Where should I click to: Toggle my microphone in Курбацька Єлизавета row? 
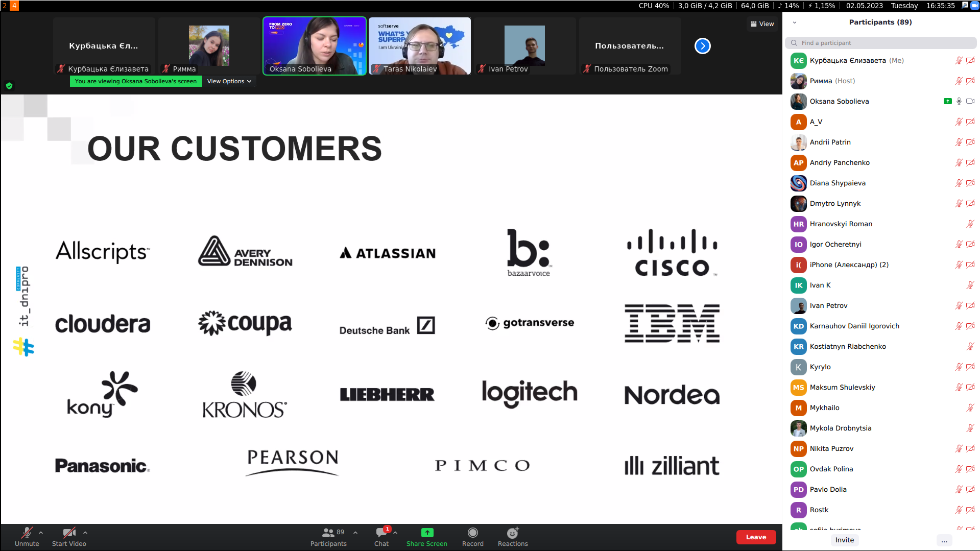959,60
